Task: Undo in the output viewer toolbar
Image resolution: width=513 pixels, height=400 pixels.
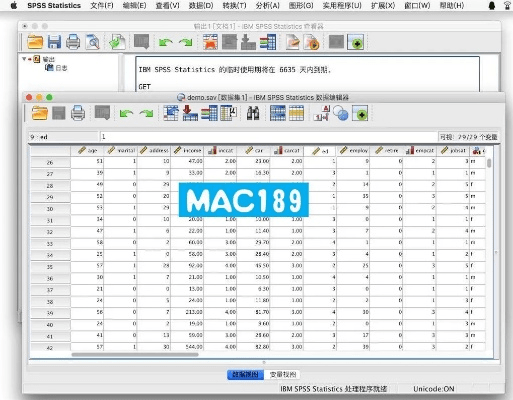Action: coord(165,42)
